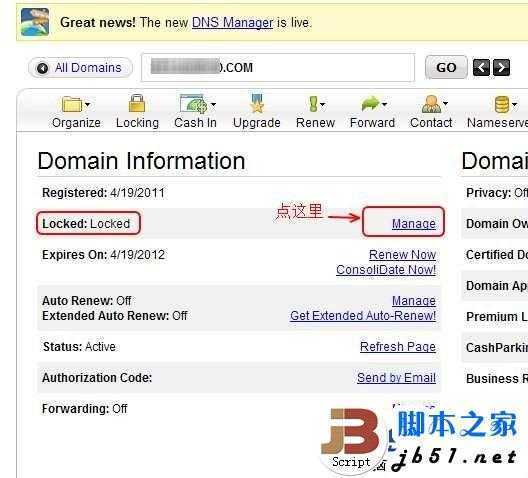Click the 'CashParkin' row text
528x478 pixels.
tap(497, 348)
